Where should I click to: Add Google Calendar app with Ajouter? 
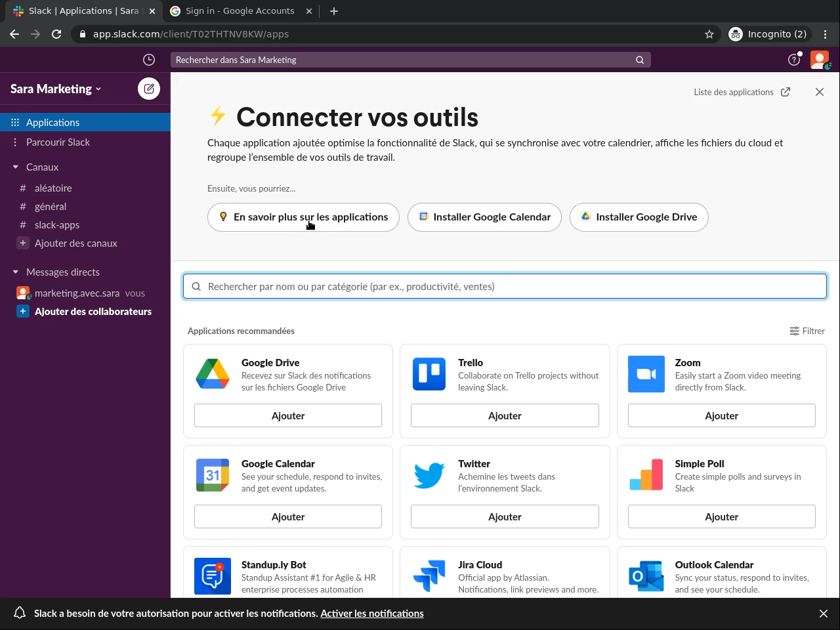pyautogui.click(x=288, y=516)
